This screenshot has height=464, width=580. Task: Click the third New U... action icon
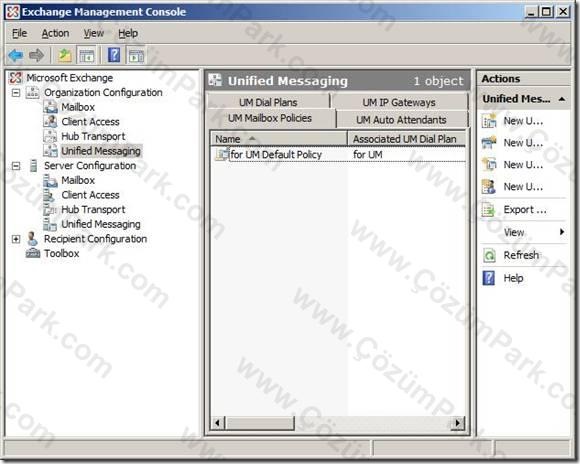click(x=489, y=165)
